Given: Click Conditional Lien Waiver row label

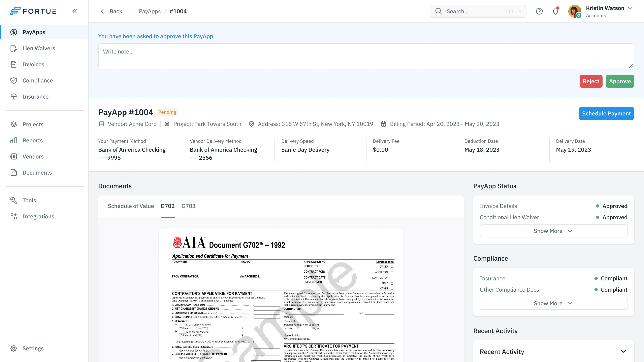Looking at the screenshot, I should pyautogui.click(x=509, y=217).
